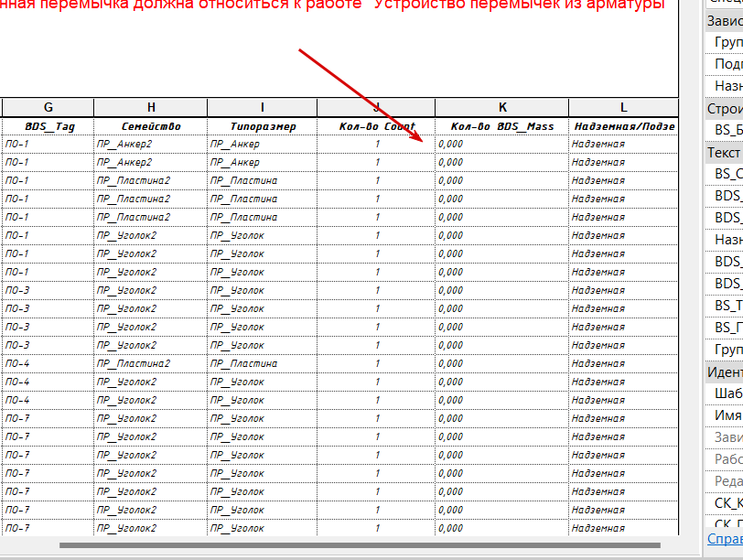Select the BS_Т property row
The image size is (743, 560).
tap(724, 306)
